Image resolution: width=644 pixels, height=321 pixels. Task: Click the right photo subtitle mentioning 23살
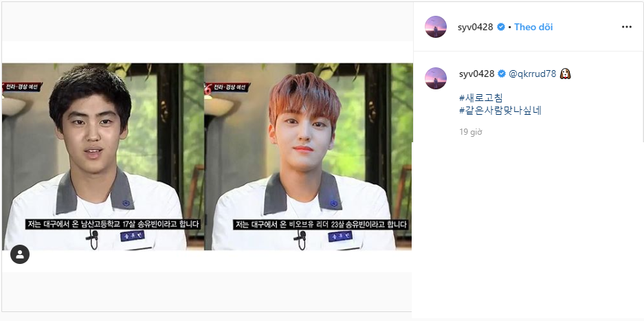click(320, 225)
